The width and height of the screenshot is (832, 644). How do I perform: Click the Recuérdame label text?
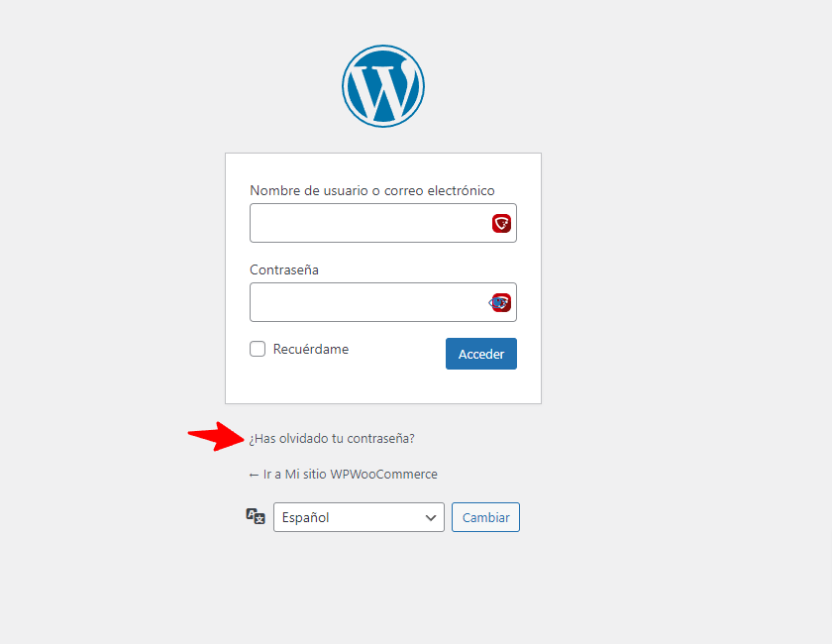point(311,349)
